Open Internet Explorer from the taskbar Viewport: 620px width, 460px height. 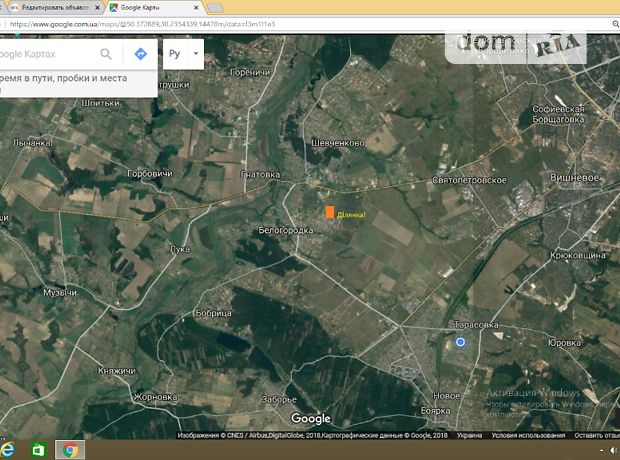click(7, 450)
